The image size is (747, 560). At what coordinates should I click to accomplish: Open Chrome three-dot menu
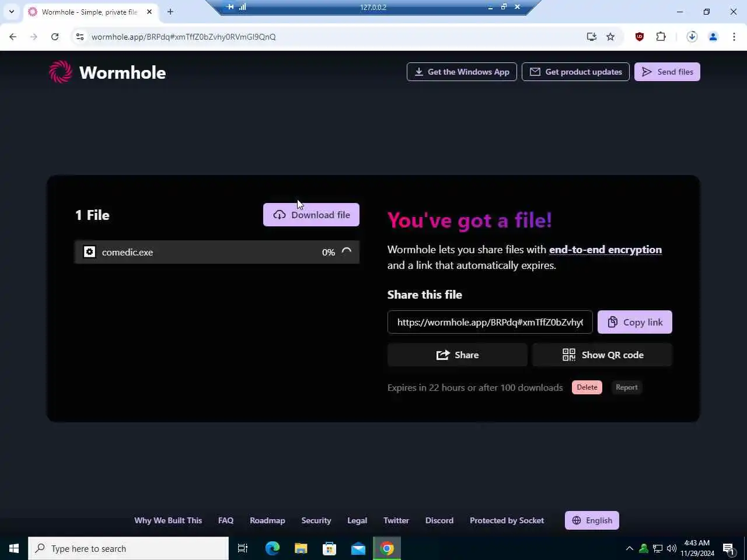click(x=734, y=37)
